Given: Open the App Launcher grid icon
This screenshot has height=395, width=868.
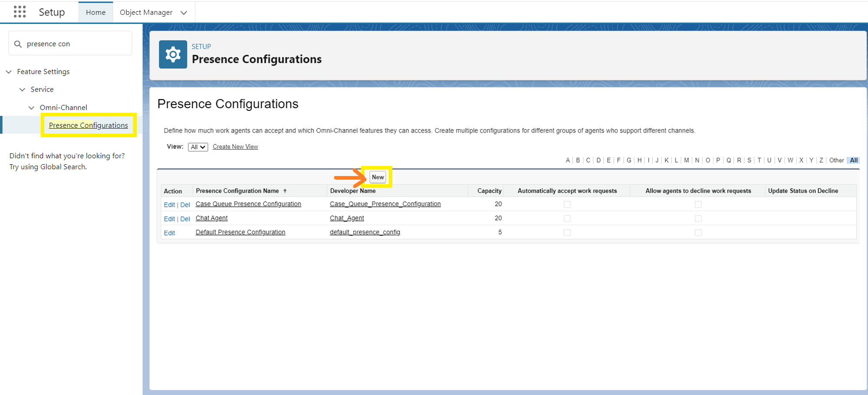Looking at the screenshot, I should click(x=19, y=12).
